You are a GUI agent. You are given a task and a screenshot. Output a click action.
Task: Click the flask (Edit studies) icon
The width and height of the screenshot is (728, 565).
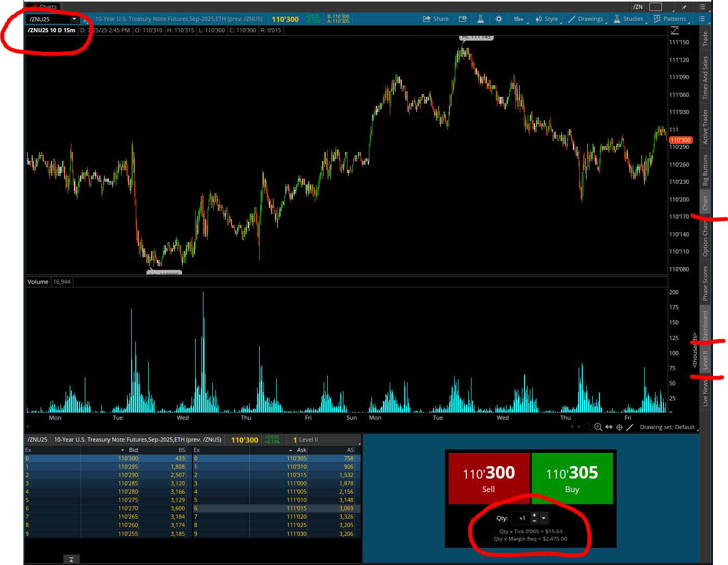[480, 19]
